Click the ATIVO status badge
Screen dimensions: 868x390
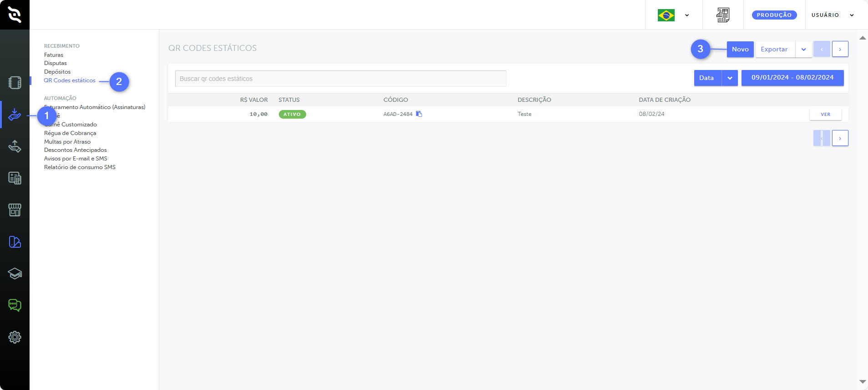point(292,114)
